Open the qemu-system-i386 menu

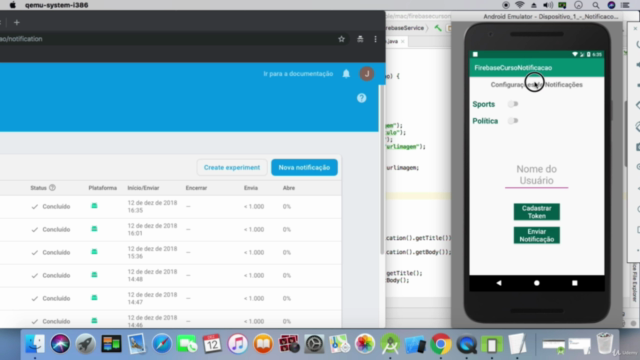[x=56, y=5]
